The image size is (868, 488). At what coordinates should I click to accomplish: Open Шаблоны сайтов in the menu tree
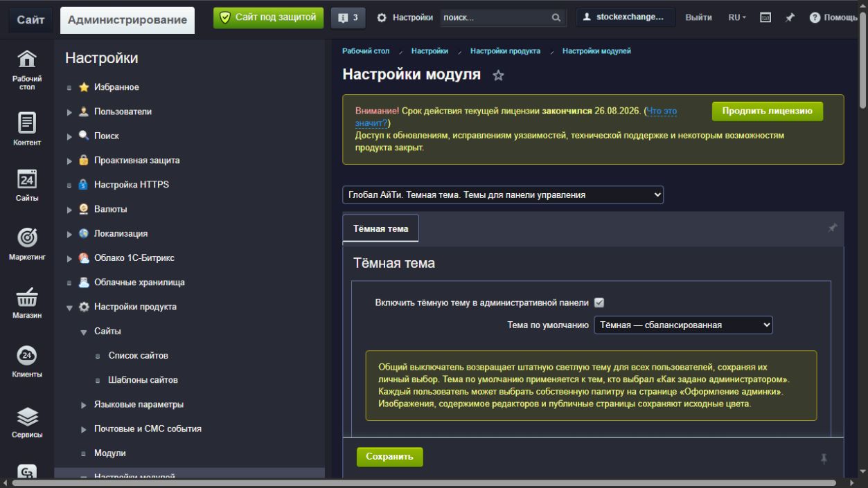143,380
